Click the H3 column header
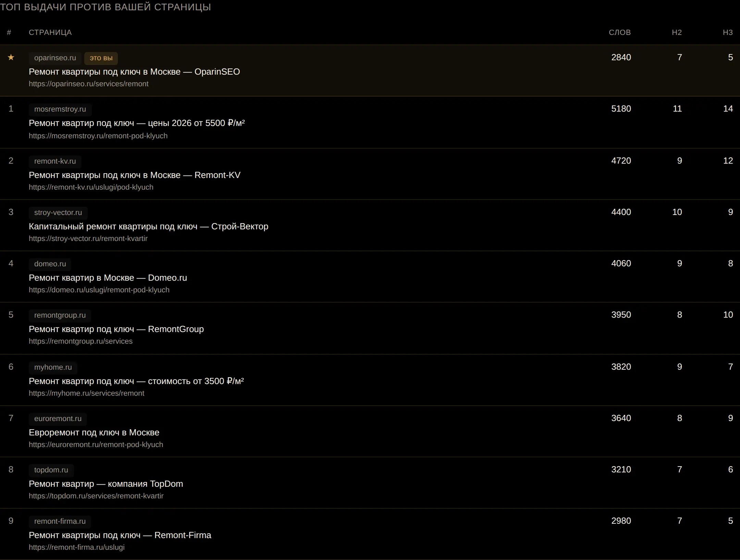This screenshot has height=560, width=740. pyautogui.click(x=728, y=33)
